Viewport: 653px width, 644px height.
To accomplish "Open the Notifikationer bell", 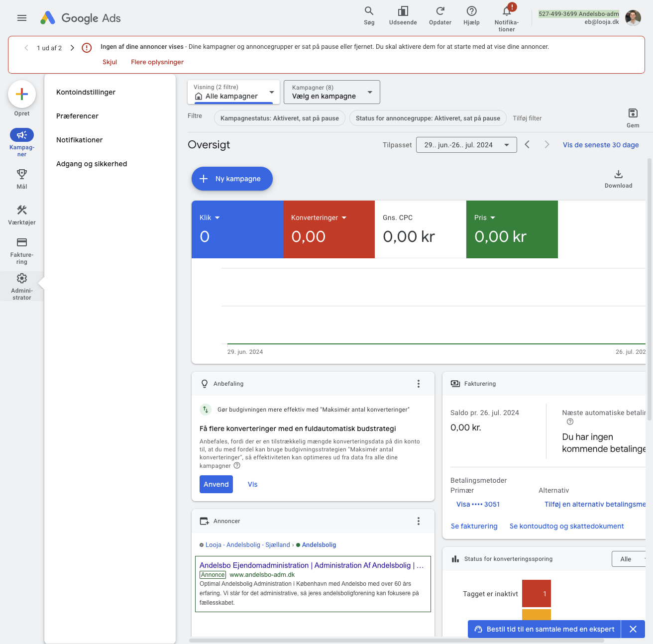I will [507, 17].
